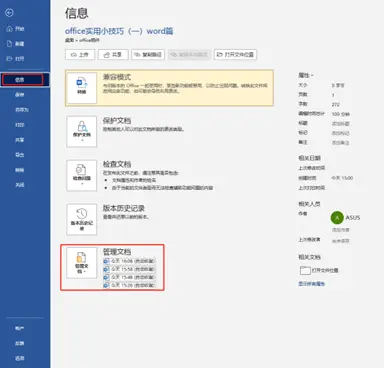This screenshot has width=384, height=368.
Task: Open the Home (开始) page in sidebar
Action: 15,29
